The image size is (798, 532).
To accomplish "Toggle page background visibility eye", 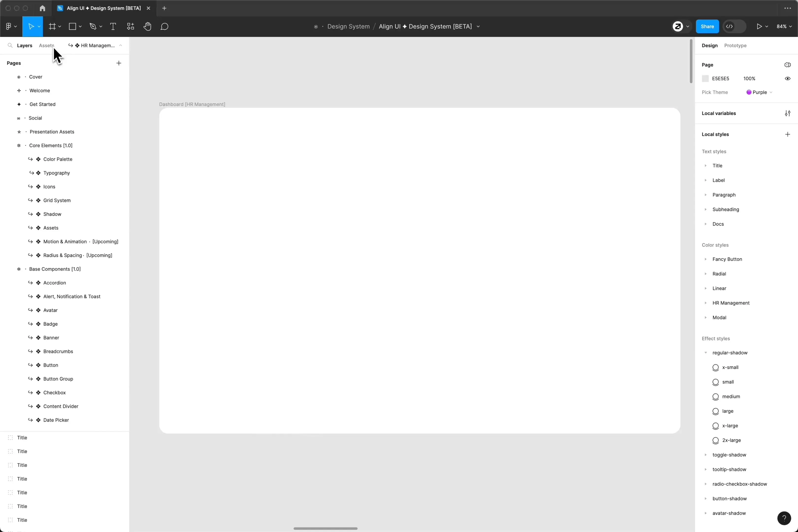I will [x=787, y=79].
